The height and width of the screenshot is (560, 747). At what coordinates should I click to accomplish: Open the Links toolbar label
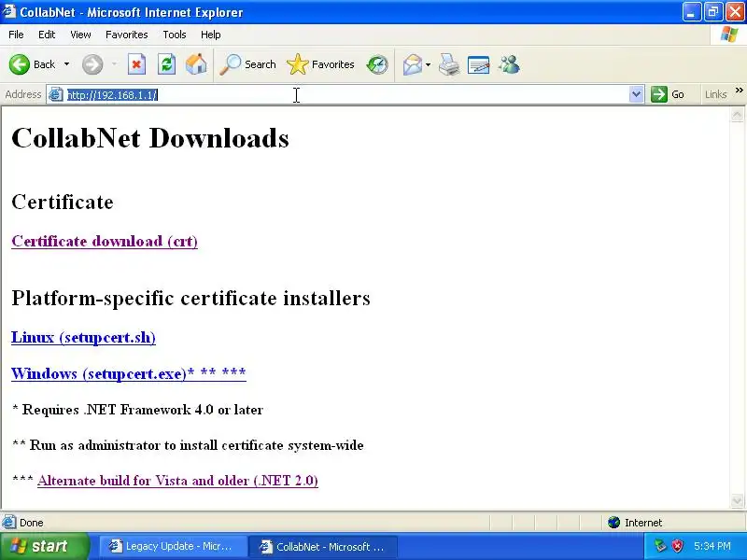715,94
